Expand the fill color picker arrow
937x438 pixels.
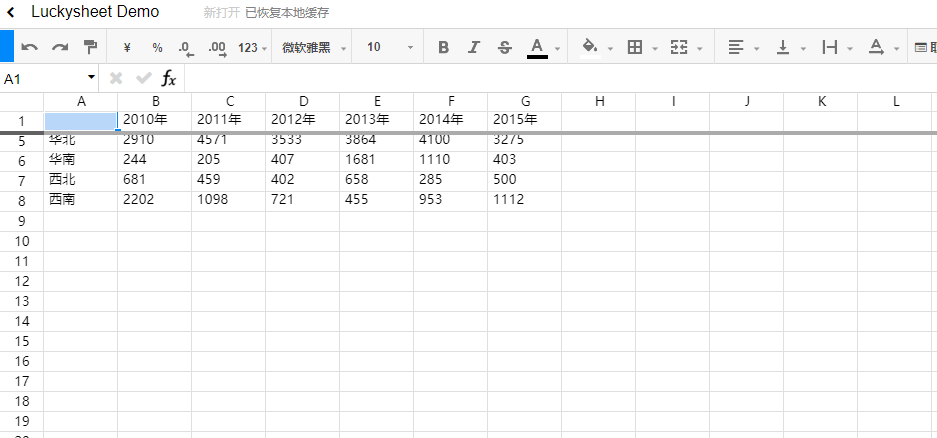(x=610, y=48)
